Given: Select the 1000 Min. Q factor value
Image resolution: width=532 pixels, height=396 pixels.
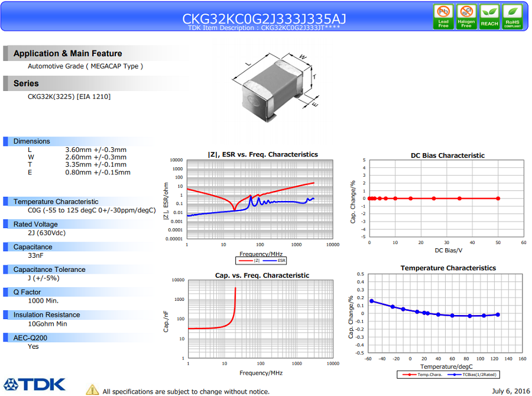Looking at the screenshot, I should (43, 301).
